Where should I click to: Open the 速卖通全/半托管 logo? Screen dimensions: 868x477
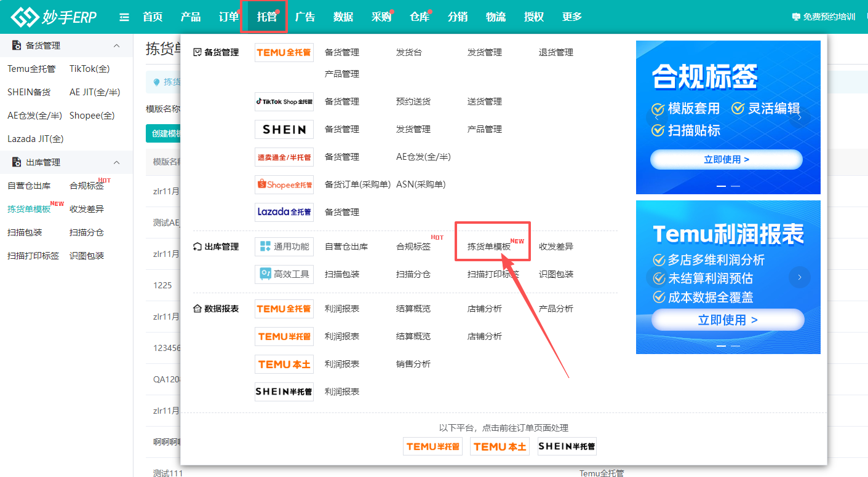pyautogui.click(x=284, y=157)
